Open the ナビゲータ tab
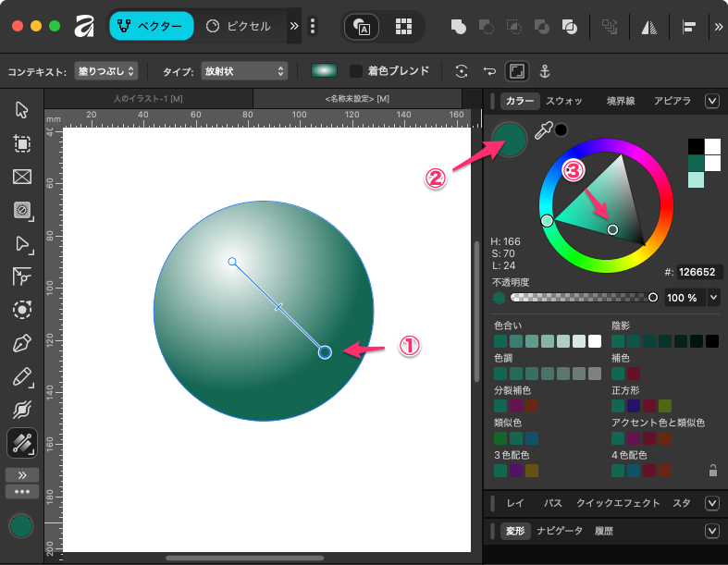This screenshot has width=728, height=565. pos(560,531)
